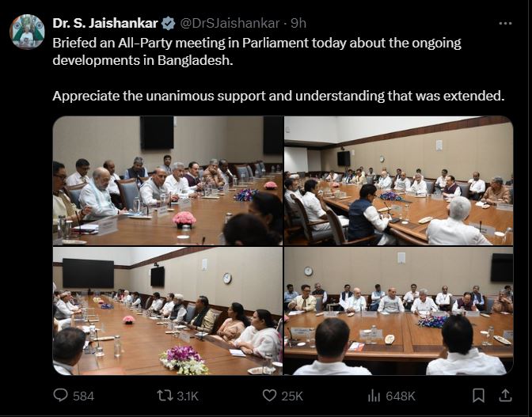The height and width of the screenshot is (417, 532).
Task: View analytics via the bar chart icon
Action: [x=374, y=396]
